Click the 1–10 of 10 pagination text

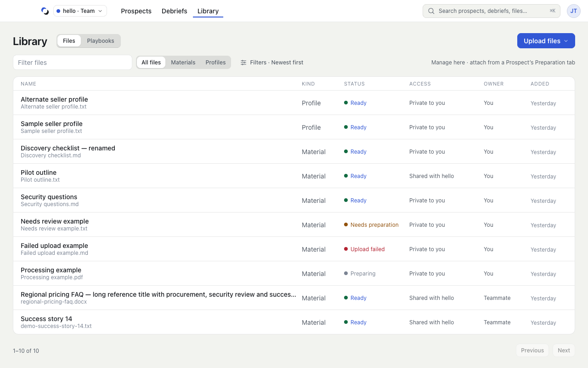(x=26, y=351)
